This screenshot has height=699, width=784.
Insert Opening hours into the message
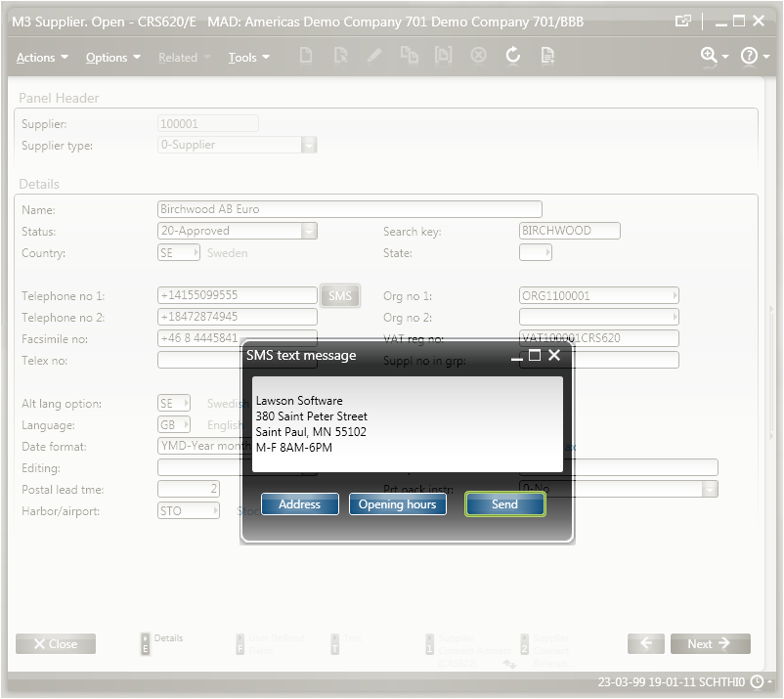[x=397, y=504]
